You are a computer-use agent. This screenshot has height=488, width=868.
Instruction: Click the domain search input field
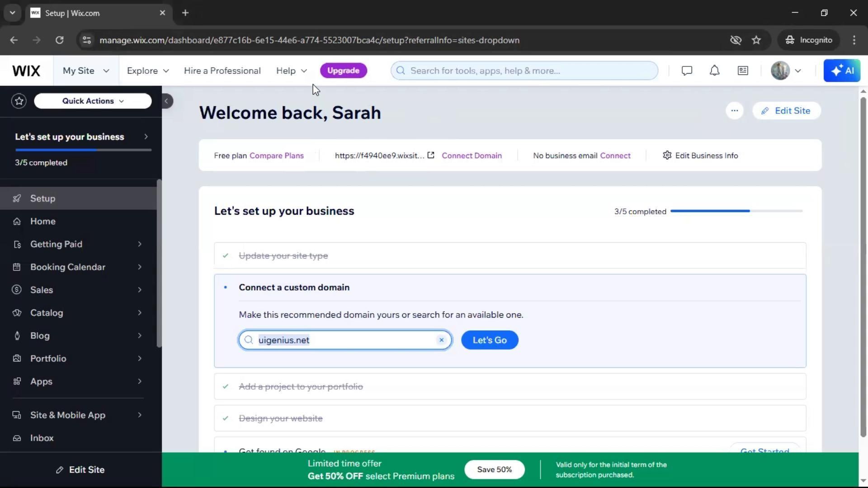tap(344, 340)
